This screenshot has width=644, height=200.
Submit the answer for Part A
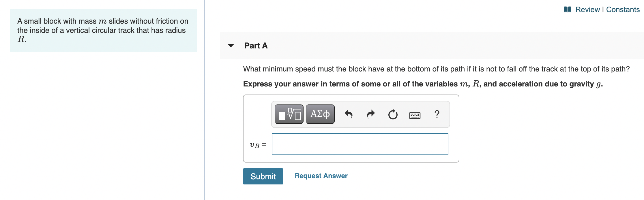[263, 176]
